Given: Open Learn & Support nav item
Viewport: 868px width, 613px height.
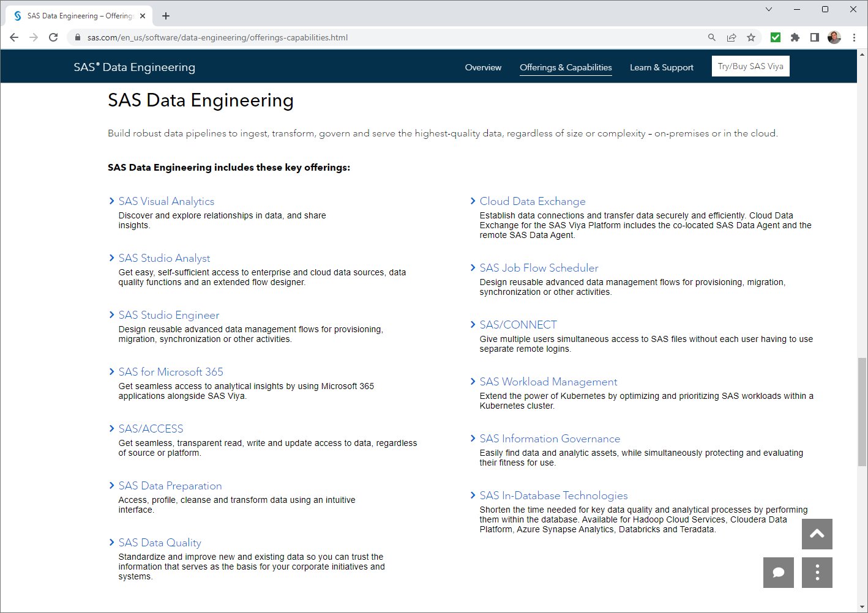Looking at the screenshot, I should click(x=662, y=67).
